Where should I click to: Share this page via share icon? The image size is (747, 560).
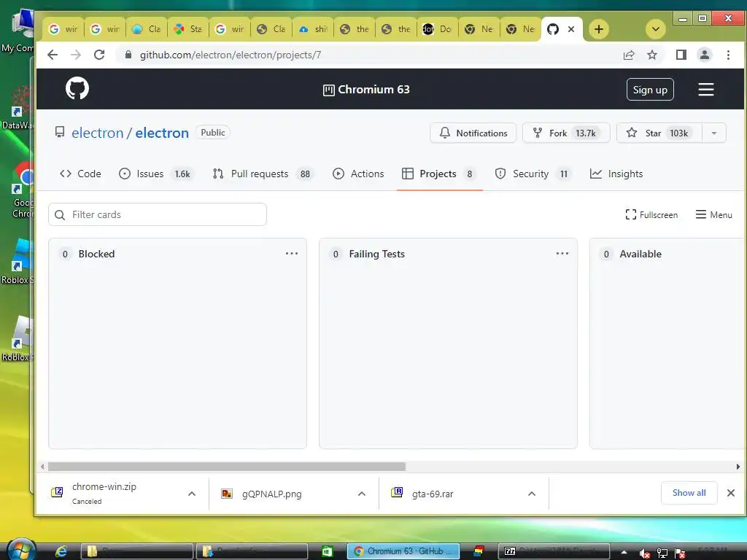point(628,55)
